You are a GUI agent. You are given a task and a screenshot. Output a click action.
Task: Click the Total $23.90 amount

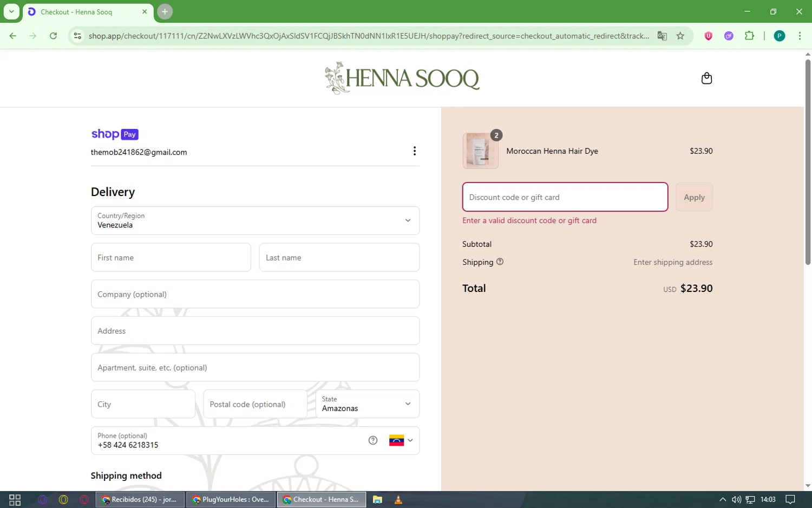(696, 288)
